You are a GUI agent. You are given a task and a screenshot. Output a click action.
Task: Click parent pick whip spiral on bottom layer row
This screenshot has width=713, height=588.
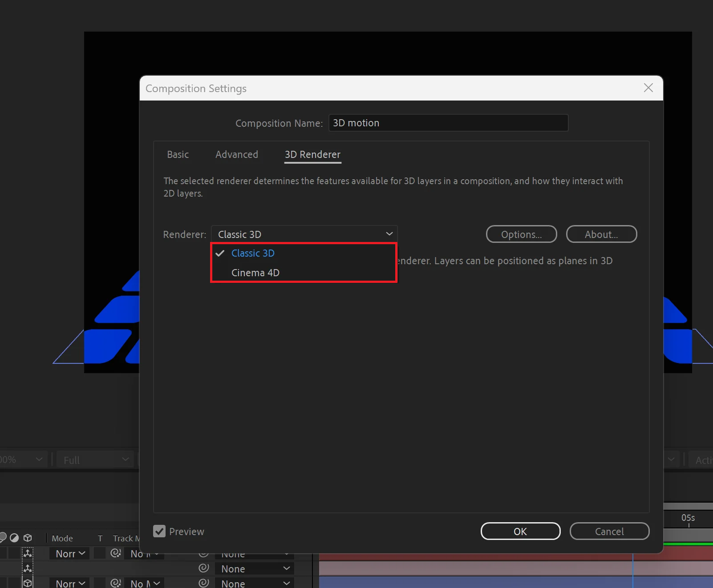click(204, 583)
